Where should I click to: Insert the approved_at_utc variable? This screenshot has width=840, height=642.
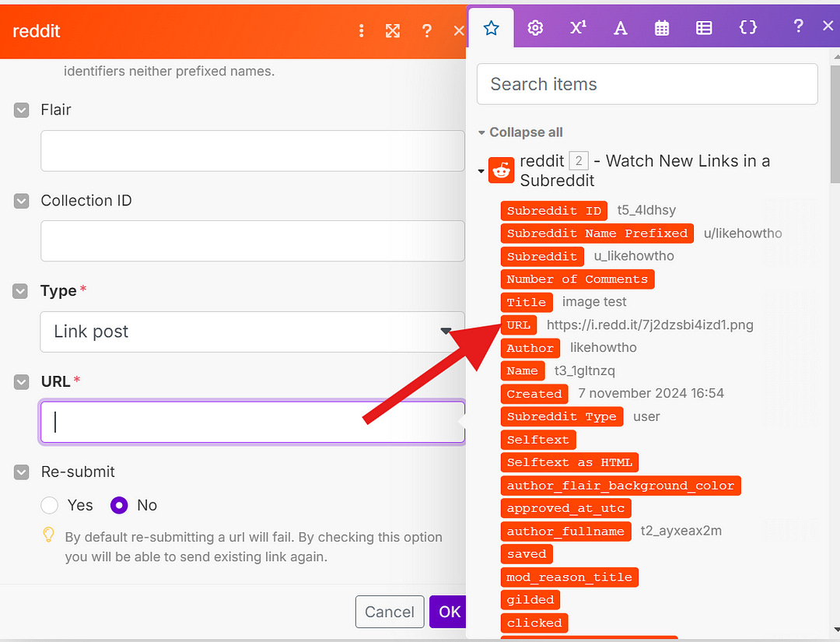(565, 508)
